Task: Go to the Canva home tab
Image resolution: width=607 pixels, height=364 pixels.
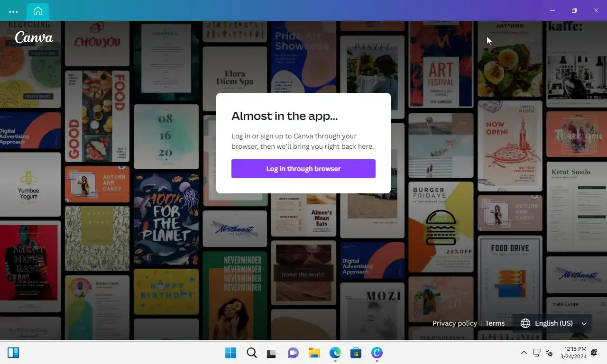Action: click(38, 11)
